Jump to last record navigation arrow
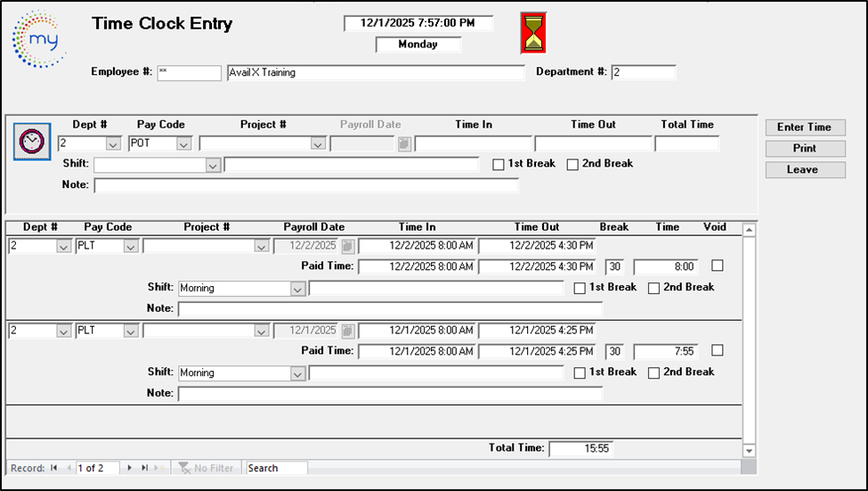The height and width of the screenshot is (491, 868). tap(145, 468)
